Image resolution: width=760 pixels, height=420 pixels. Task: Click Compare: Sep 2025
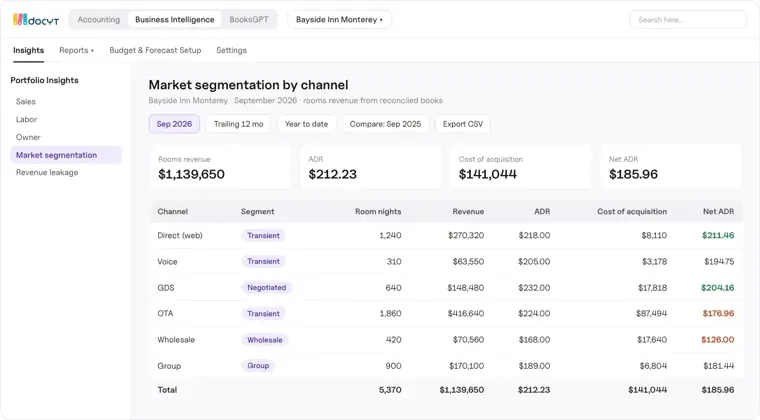point(385,124)
